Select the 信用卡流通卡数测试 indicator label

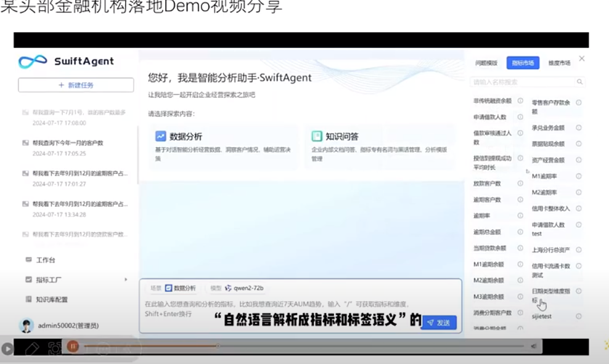[x=550, y=270]
